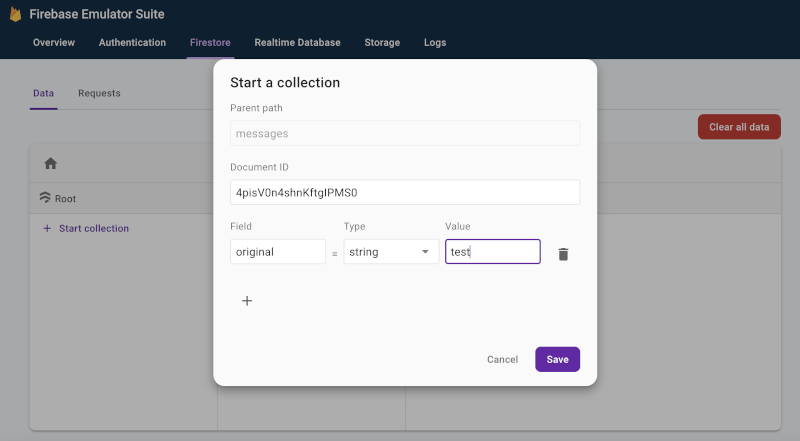Go to the Realtime Database tab
The image size is (800, 441).
click(297, 43)
